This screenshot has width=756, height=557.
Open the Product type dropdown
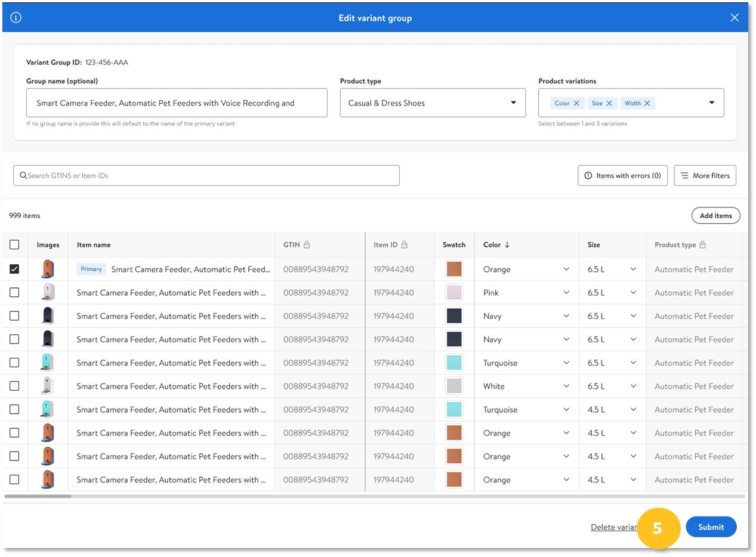[433, 103]
